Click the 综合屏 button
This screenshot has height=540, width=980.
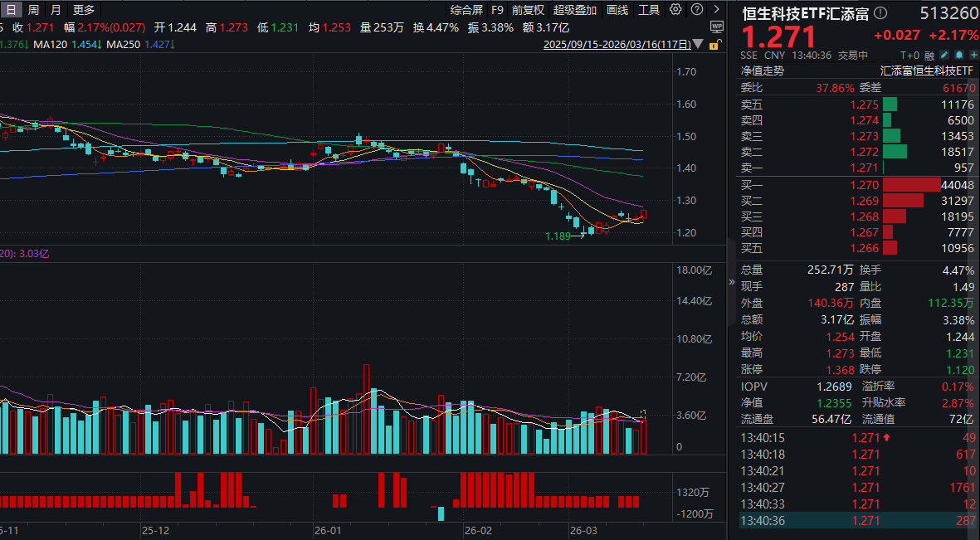pyautogui.click(x=466, y=10)
